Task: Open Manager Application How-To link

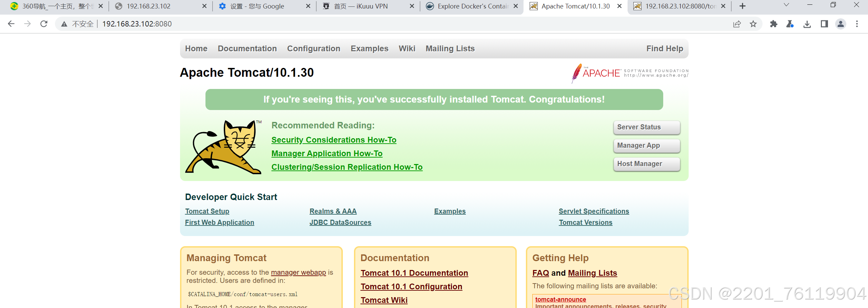Action: [x=327, y=153]
